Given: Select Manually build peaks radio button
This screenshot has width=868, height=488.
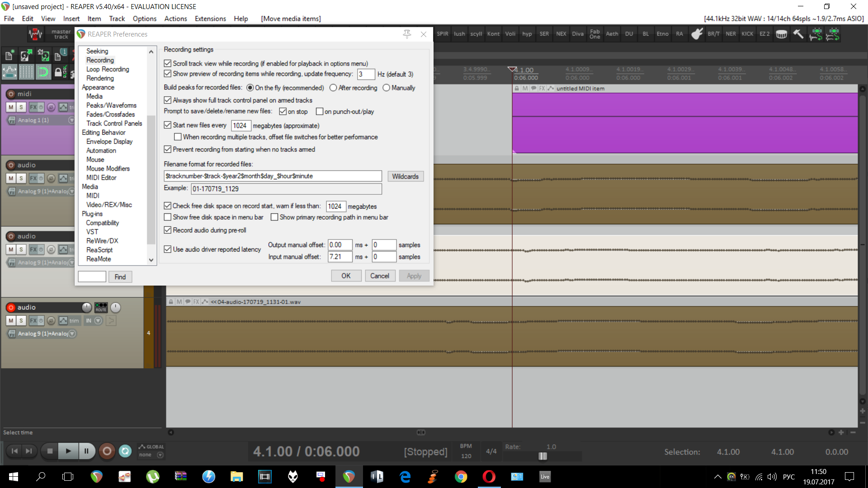Looking at the screenshot, I should (x=386, y=88).
